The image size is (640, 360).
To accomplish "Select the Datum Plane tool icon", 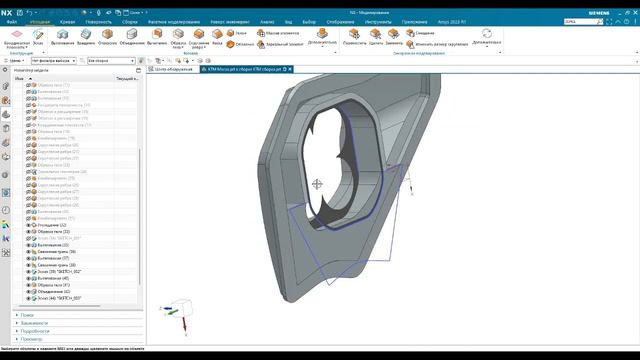I will [17, 34].
